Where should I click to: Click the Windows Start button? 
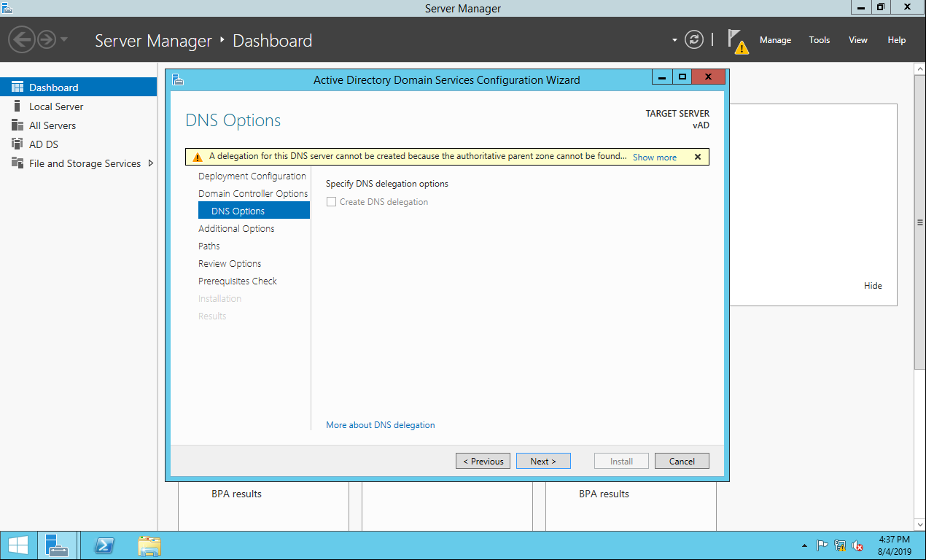(18, 545)
